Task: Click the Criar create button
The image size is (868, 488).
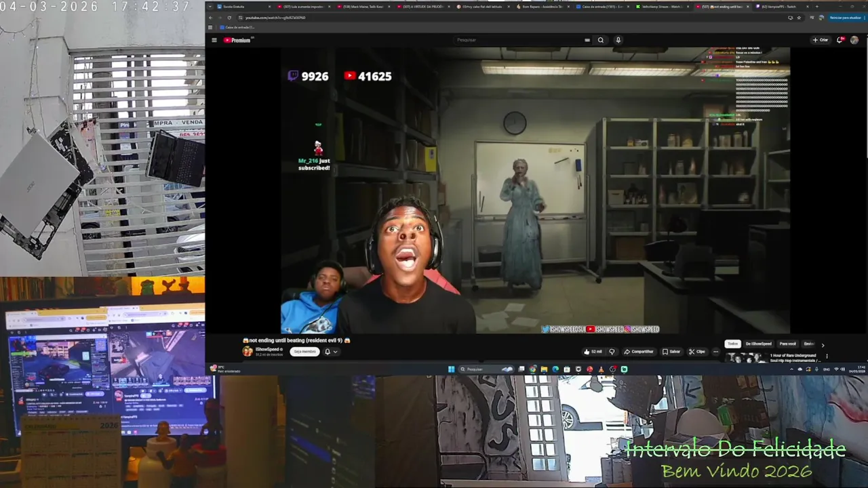Action: [821, 40]
